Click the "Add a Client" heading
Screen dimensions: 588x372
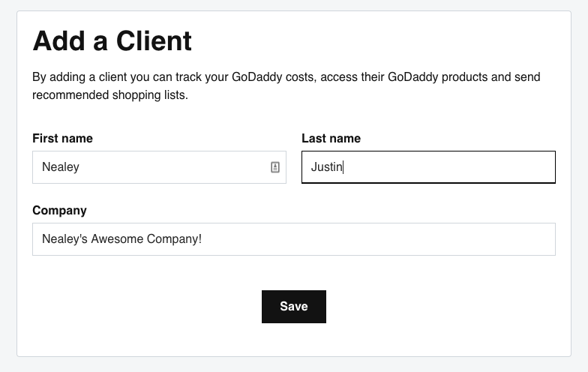[112, 40]
